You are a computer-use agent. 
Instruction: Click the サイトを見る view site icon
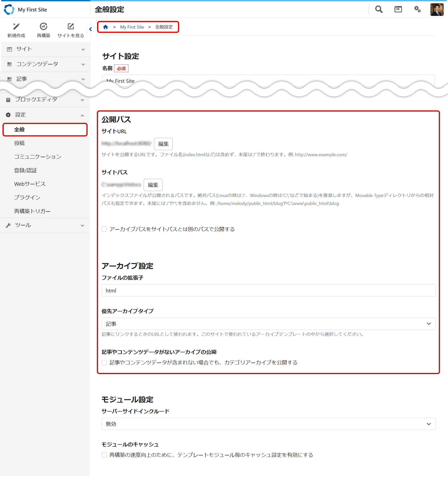[x=71, y=26]
